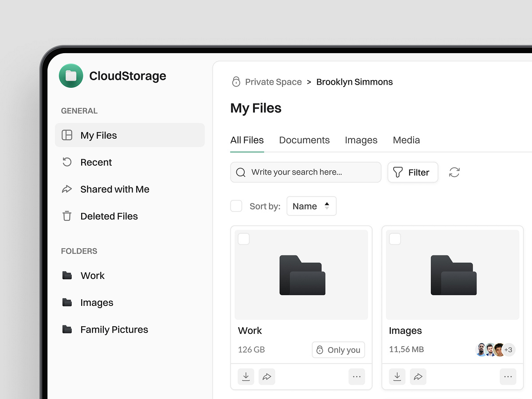Click the Only you privacy badge
Viewport: 532px width, 399px height.
[338, 350]
